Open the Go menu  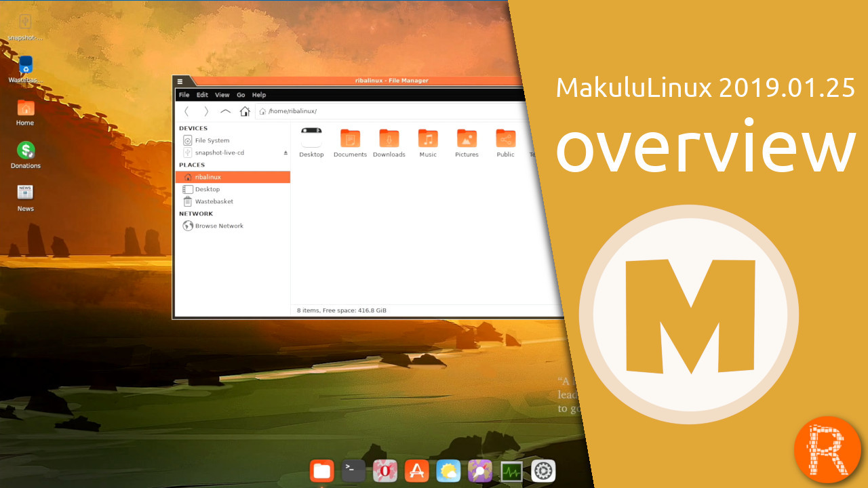coord(241,95)
